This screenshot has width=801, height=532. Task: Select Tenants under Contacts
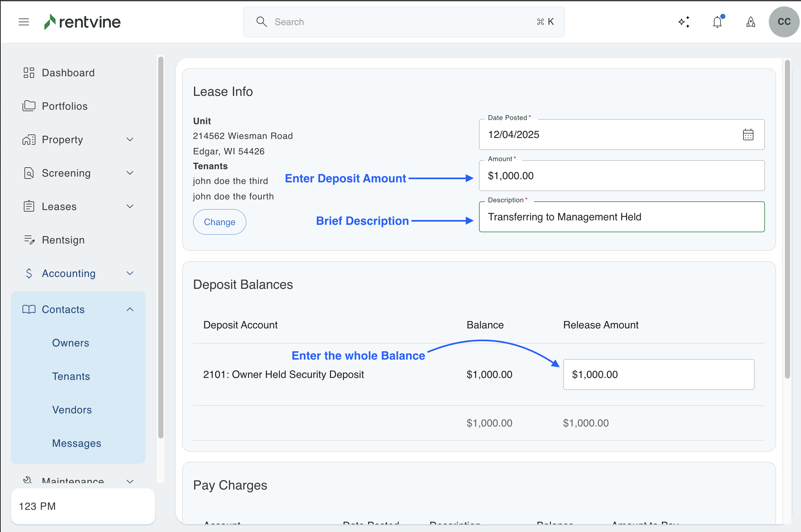click(x=71, y=376)
